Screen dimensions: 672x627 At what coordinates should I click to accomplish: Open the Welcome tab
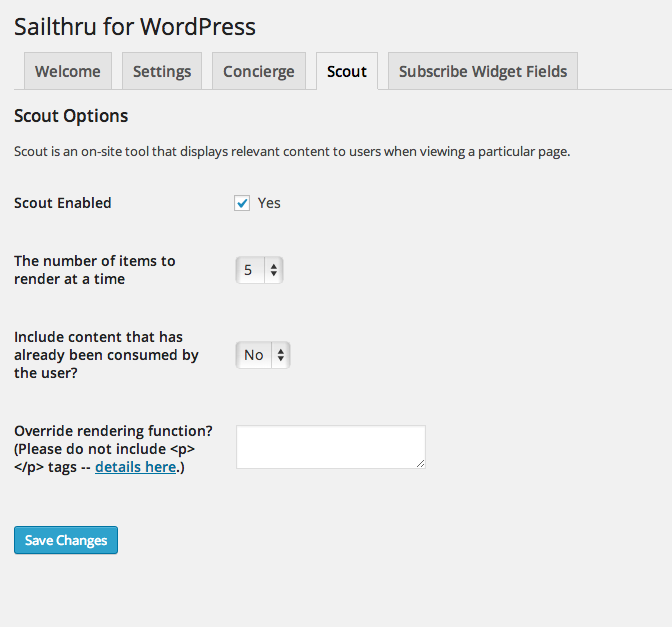click(x=67, y=71)
